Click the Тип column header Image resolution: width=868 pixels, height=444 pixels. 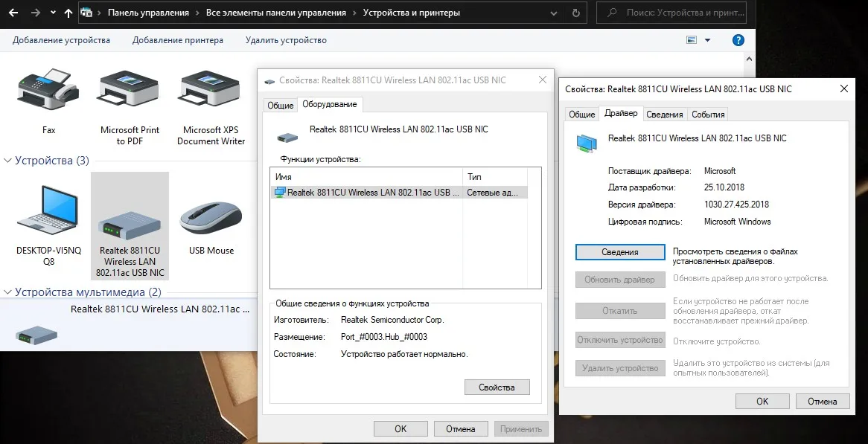click(495, 177)
